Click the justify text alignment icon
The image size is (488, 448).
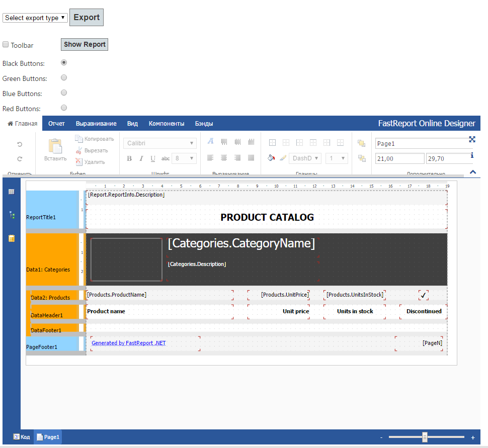coord(251,158)
